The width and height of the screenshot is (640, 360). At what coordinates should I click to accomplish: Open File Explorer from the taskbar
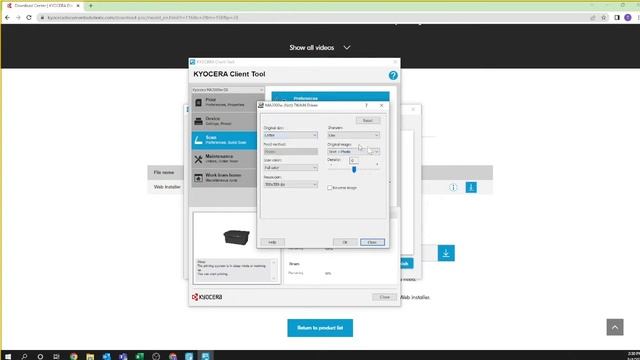[90, 356]
